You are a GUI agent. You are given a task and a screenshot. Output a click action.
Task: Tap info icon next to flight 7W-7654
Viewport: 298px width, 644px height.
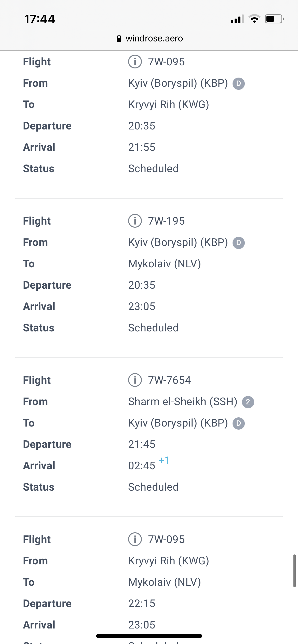coord(135,380)
